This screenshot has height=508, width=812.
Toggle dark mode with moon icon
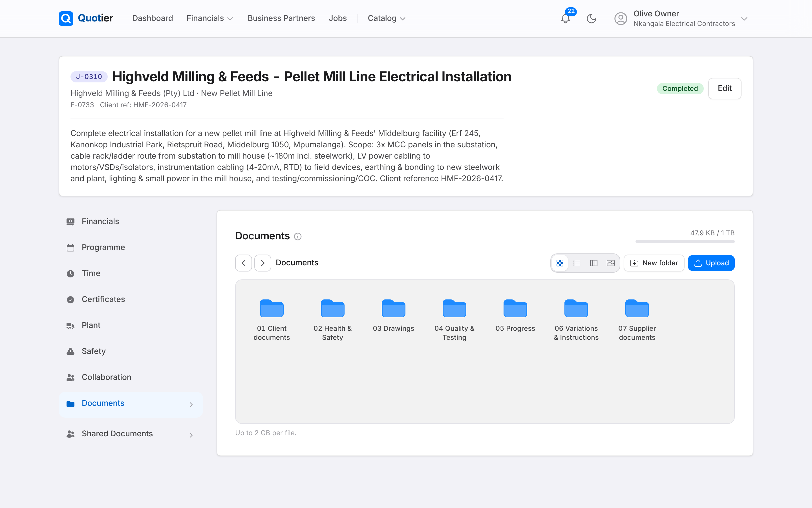coord(591,18)
